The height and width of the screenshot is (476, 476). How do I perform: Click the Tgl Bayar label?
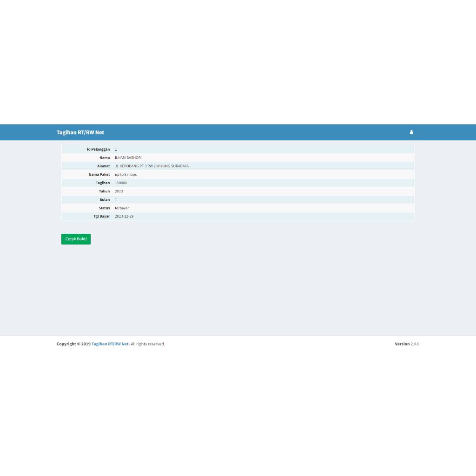pyautogui.click(x=102, y=216)
